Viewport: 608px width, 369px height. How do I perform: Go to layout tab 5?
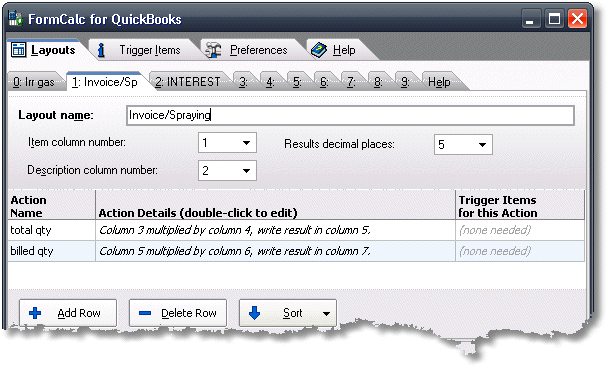297,82
